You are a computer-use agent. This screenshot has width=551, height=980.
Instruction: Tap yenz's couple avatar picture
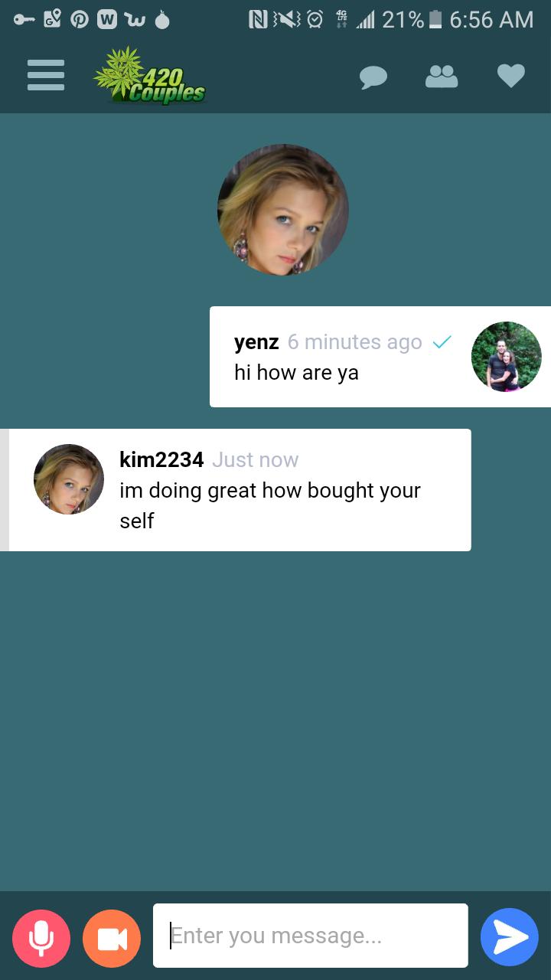coord(506,357)
